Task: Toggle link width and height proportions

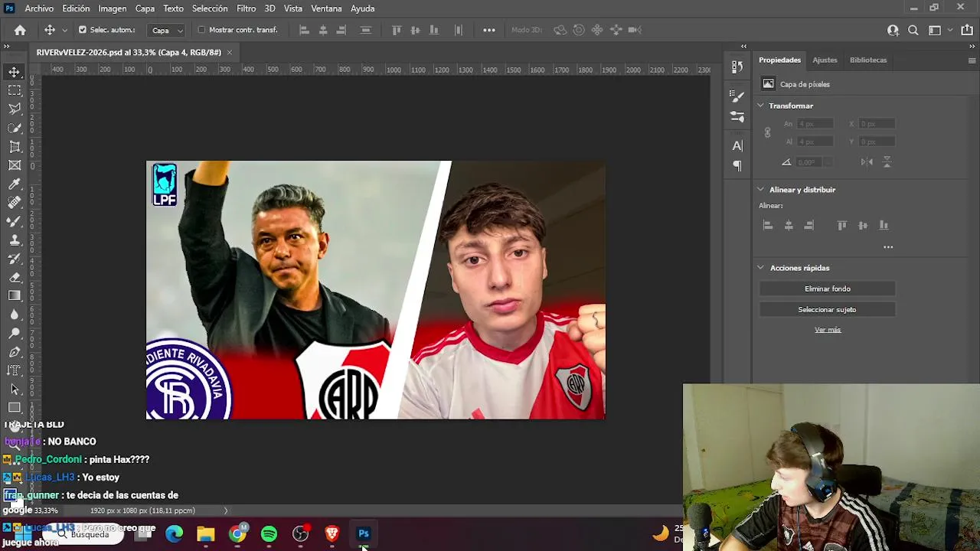Action: click(767, 132)
